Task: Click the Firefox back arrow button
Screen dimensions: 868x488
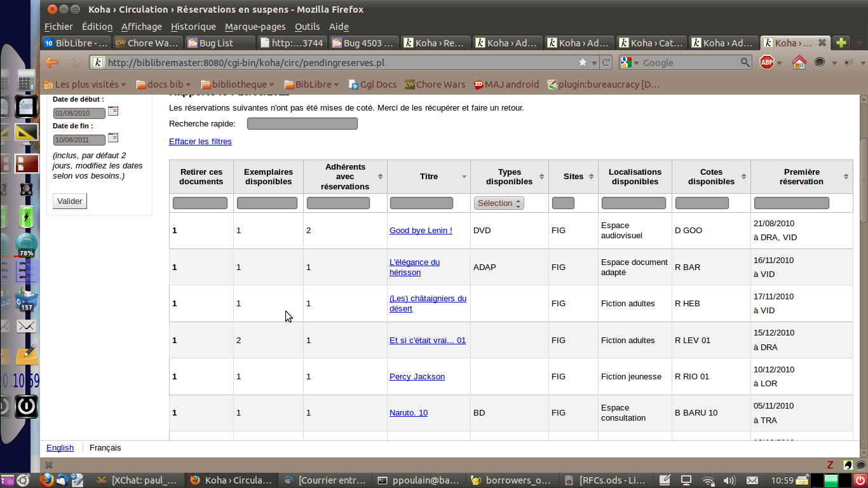Action: pos(51,62)
